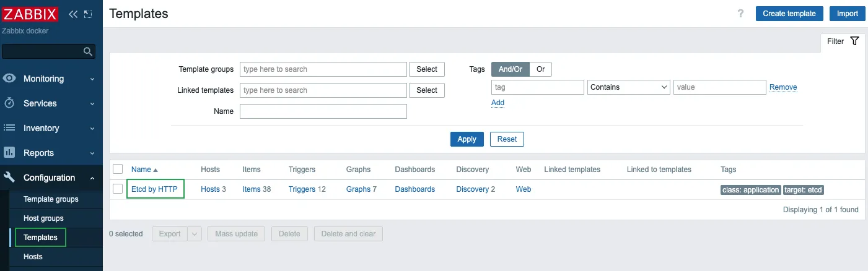Click the Create template button
Screen dimensions: 868x271
789,14
